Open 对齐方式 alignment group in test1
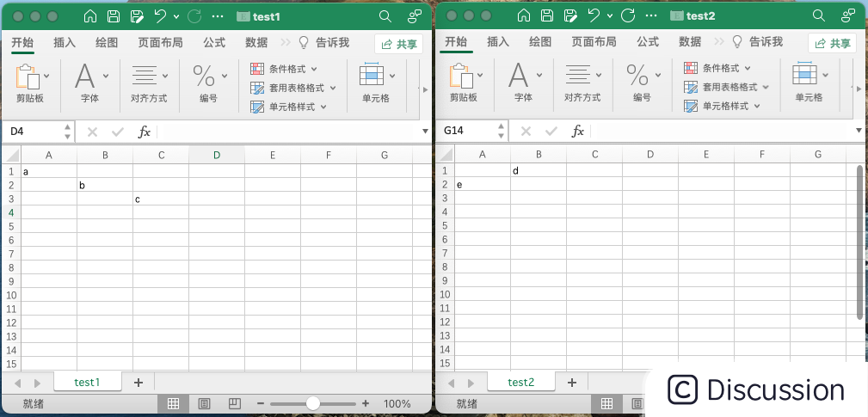 pos(145,75)
